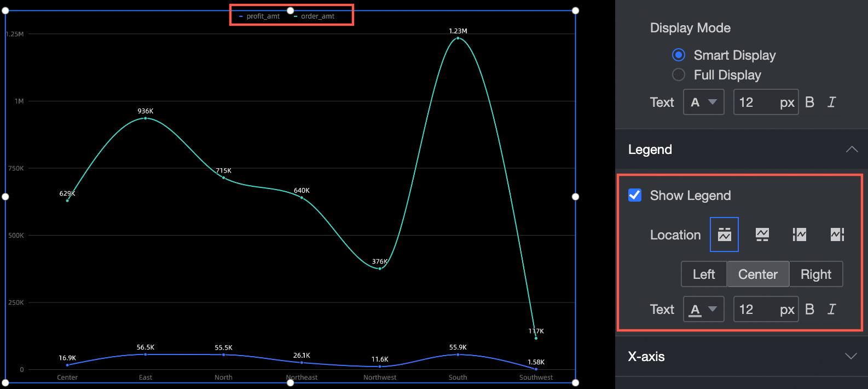Set legend location to top icon
868x389 pixels.
[x=724, y=234]
